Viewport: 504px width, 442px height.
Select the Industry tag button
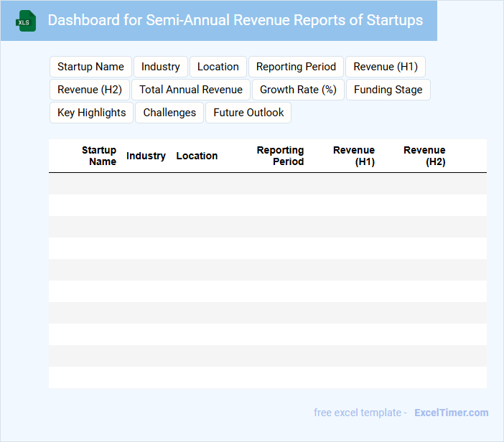click(160, 67)
